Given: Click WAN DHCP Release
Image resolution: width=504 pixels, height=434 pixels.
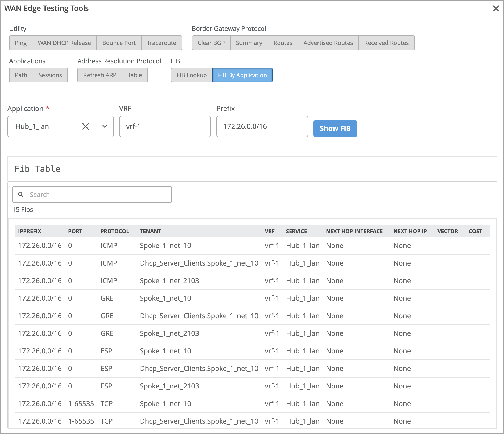Looking at the screenshot, I should point(64,43).
